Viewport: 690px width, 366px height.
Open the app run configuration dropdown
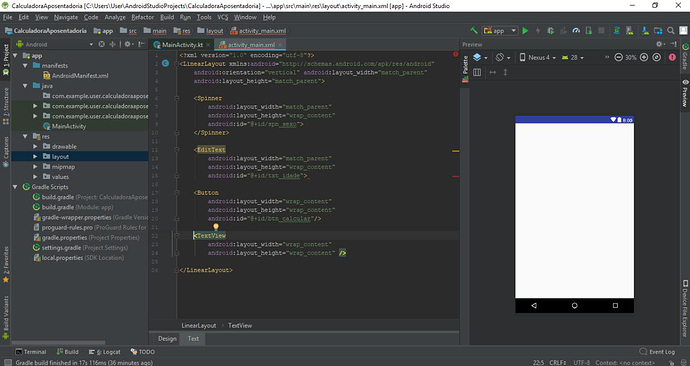(x=500, y=31)
